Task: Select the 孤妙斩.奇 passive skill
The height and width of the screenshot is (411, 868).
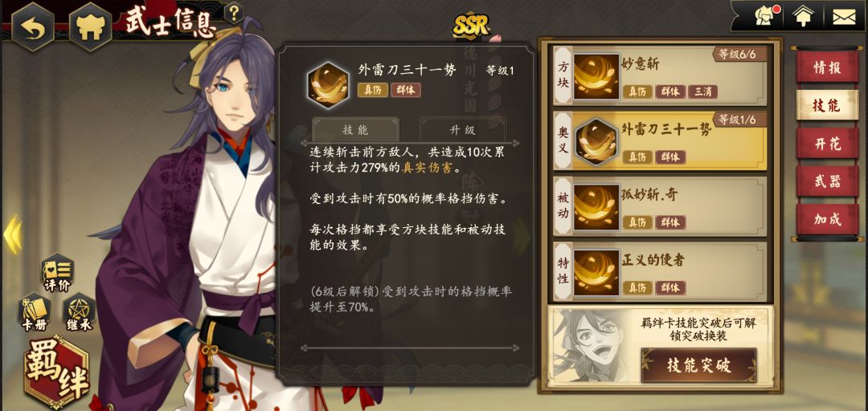Action: pyautogui.click(x=661, y=206)
